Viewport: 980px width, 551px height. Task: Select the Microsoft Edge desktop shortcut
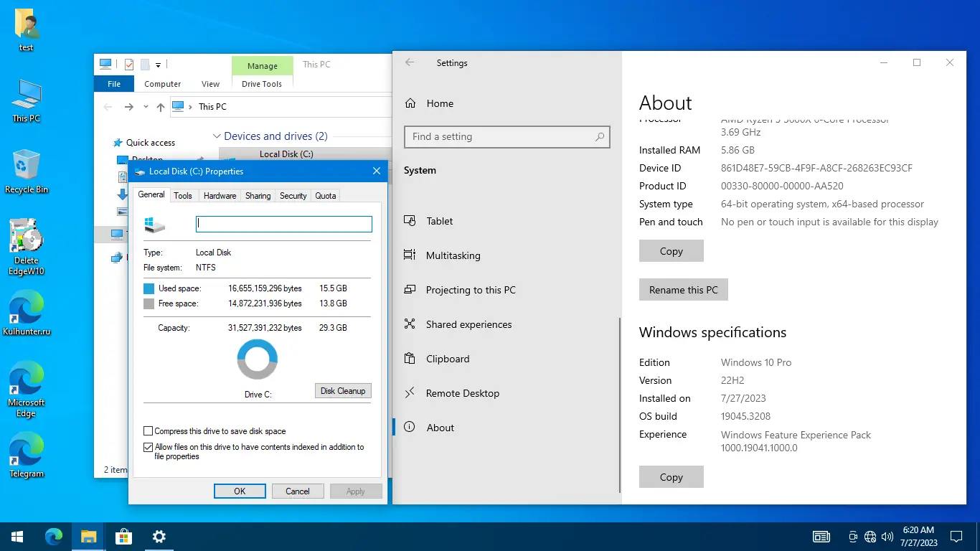[27, 390]
